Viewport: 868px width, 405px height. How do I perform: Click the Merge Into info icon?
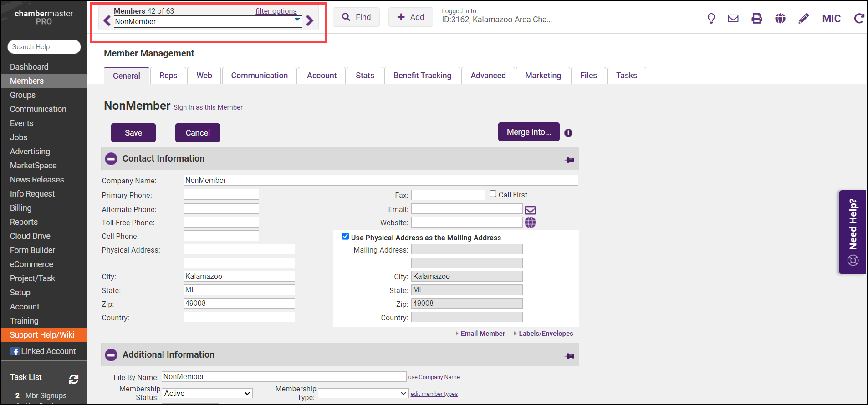click(x=568, y=133)
